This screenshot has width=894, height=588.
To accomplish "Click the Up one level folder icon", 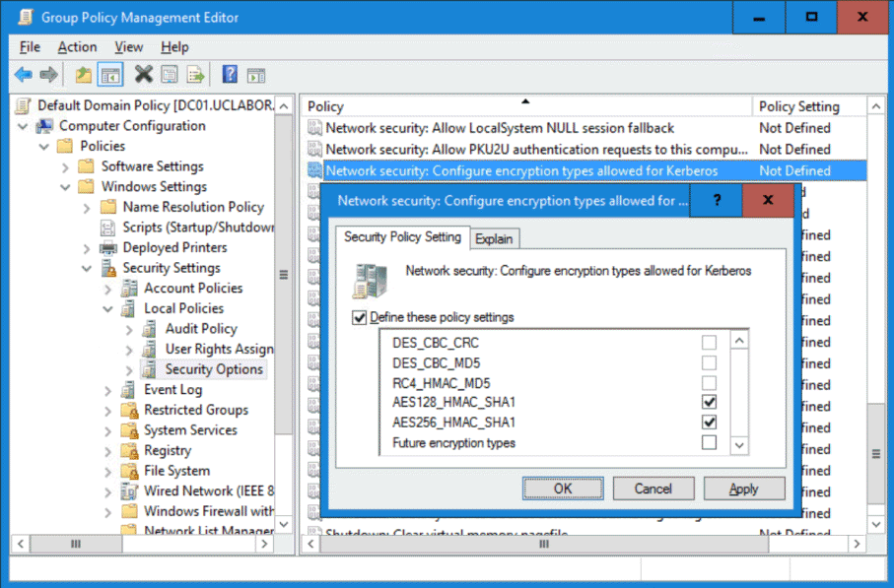I will pos(84,75).
